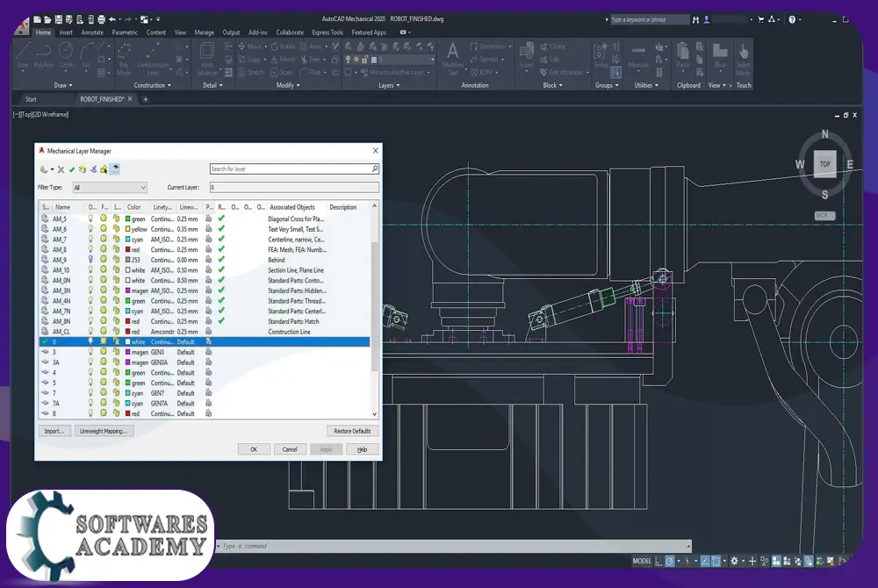
Task: Select the Circle tool
Action: [66, 56]
